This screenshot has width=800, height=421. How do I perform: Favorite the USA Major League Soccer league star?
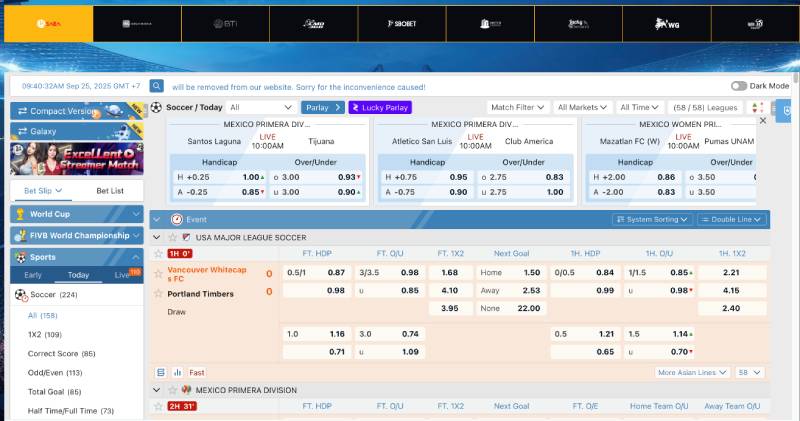[x=172, y=237]
